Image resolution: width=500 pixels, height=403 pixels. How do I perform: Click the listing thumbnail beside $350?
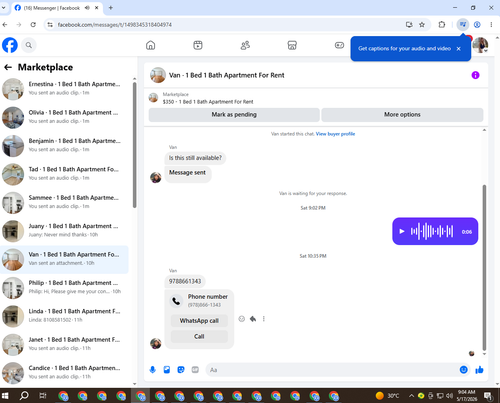click(153, 98)
